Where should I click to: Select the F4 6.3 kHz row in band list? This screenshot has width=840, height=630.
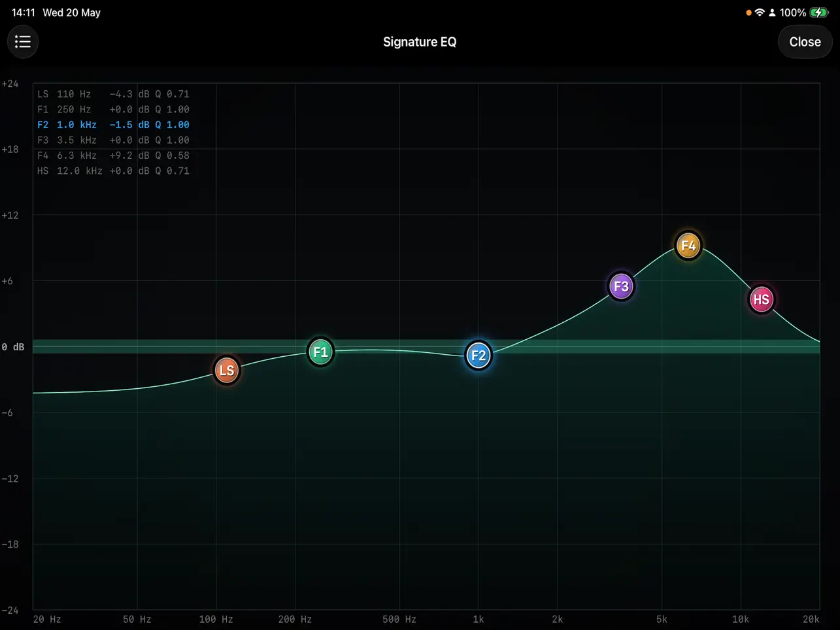113,156
